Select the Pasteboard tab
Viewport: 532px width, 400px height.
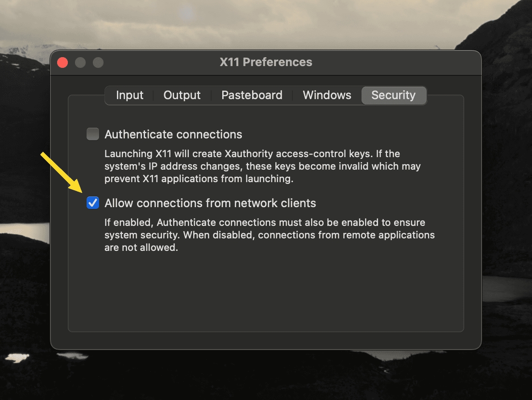pyautogui.click(x=252, y=95)
